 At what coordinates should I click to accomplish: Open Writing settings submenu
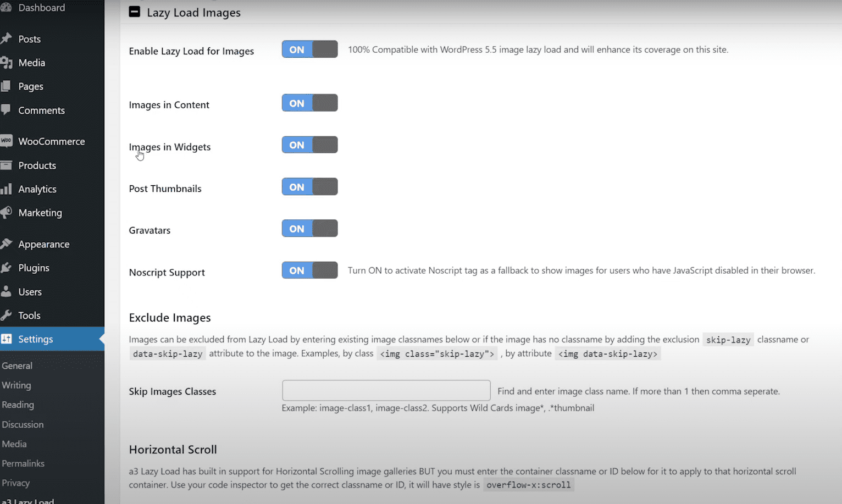[x=16, y=385]
